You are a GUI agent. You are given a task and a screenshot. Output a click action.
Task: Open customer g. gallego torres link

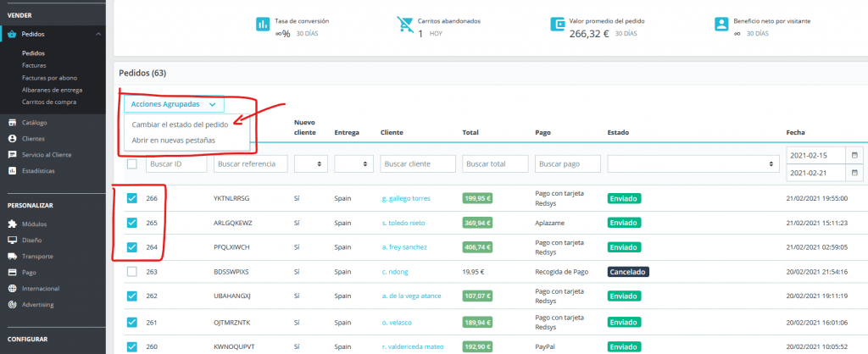[406, 198]
